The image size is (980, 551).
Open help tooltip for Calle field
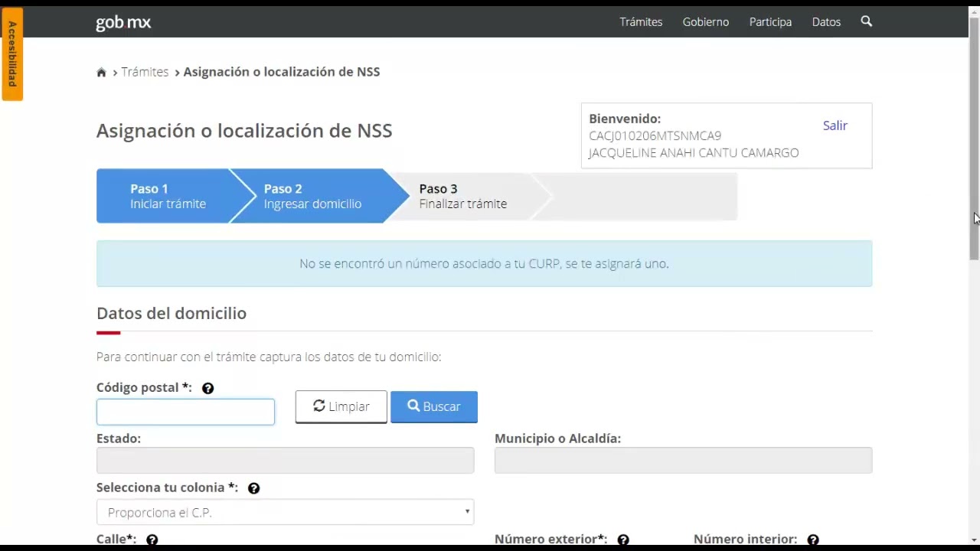coord(152,540)
